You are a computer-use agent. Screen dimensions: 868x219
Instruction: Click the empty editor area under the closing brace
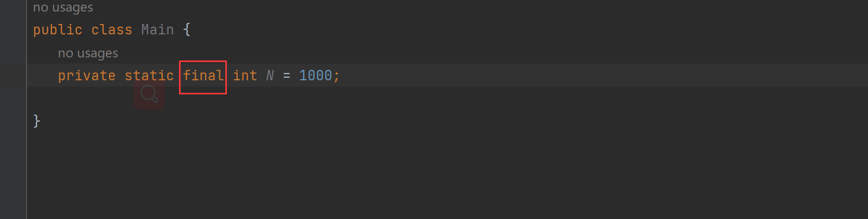point(448,175)
